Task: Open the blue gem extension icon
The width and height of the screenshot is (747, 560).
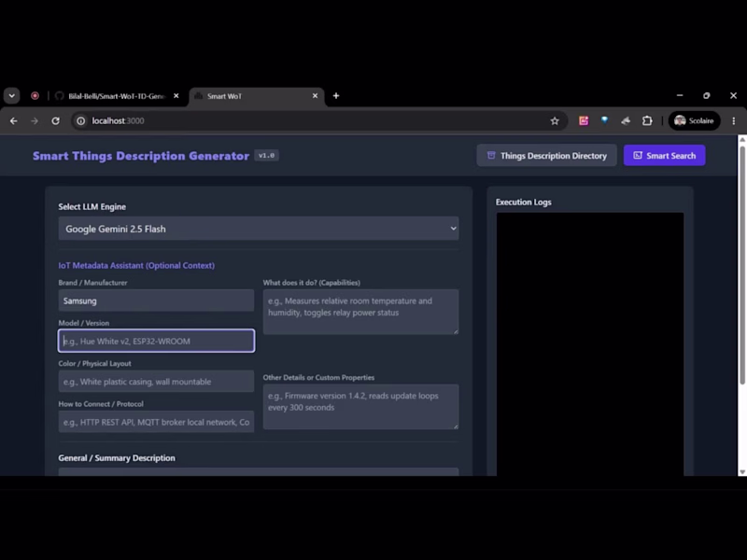Action: (604, 120)
